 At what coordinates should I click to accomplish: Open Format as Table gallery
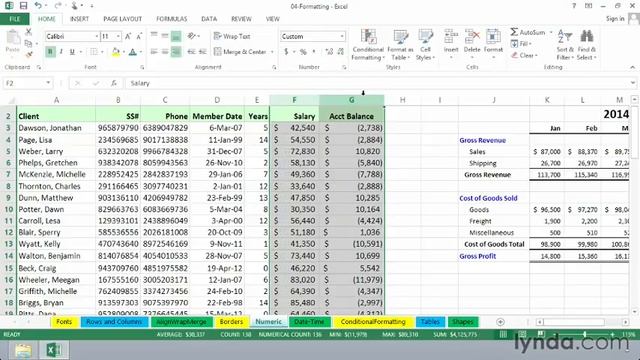pyautogui.click(x=400, y=45)
